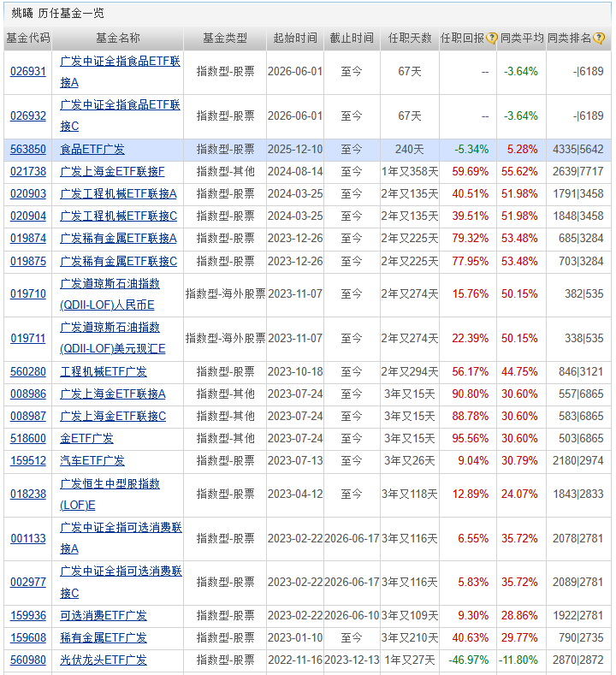This screenshot has height=675, width=616.
Task: Open fund code link 008987
Action: point(28,417)
